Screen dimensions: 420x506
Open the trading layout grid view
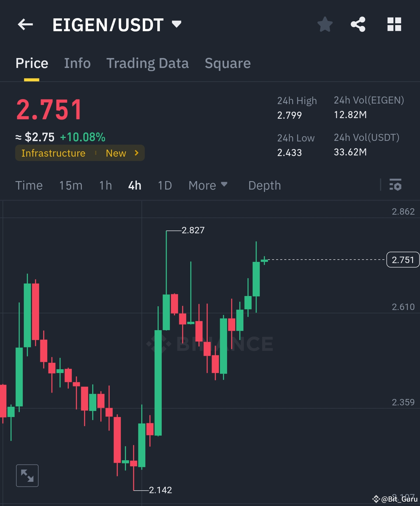pos(394,24)
